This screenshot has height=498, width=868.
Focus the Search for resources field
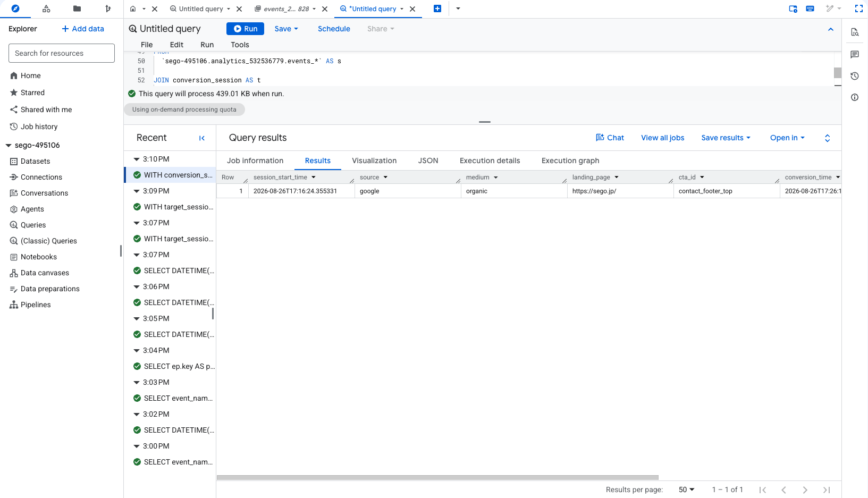coord(62,53)
